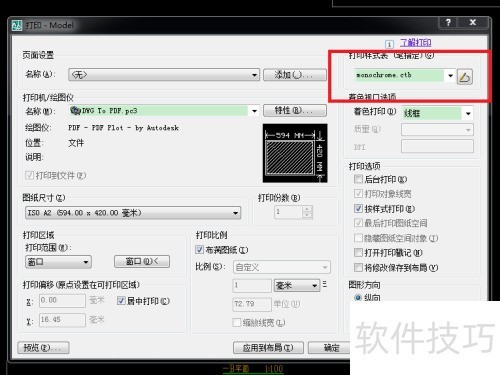The width and height of the screenshot is (500, 375).
Task: Toggle the 居中打印 checkbox
Action: (x=121, y=301)
